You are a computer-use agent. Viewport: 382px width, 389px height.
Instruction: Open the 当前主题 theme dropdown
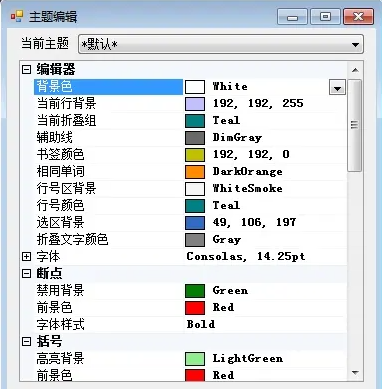click(221, 44)
